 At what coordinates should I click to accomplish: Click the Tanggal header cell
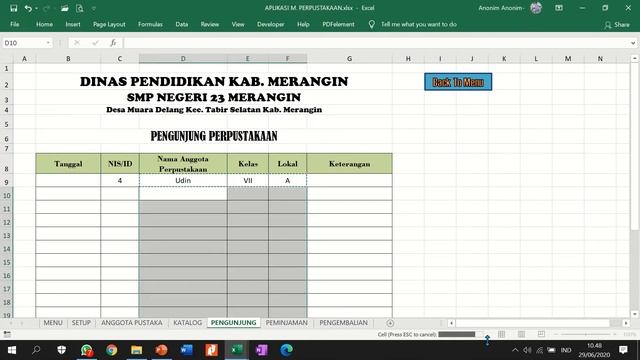coord(68,164)
